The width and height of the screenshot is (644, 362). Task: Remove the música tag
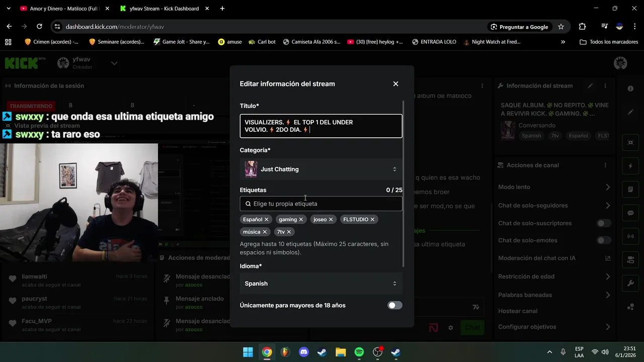coord(265,232)
